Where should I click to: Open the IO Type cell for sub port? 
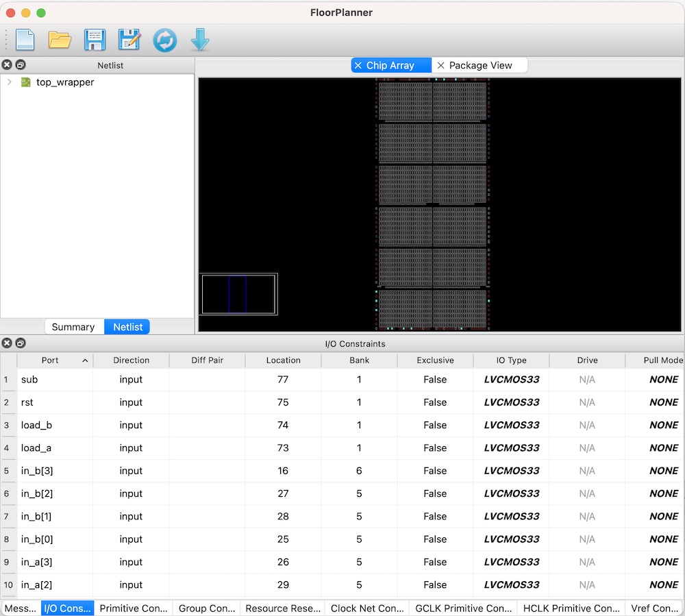(x=511, y=380)
